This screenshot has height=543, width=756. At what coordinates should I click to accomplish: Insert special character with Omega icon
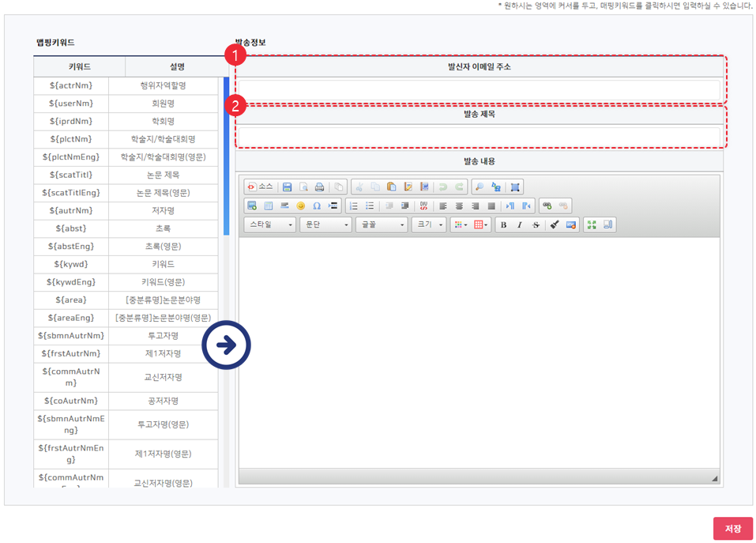pos(317,206)
